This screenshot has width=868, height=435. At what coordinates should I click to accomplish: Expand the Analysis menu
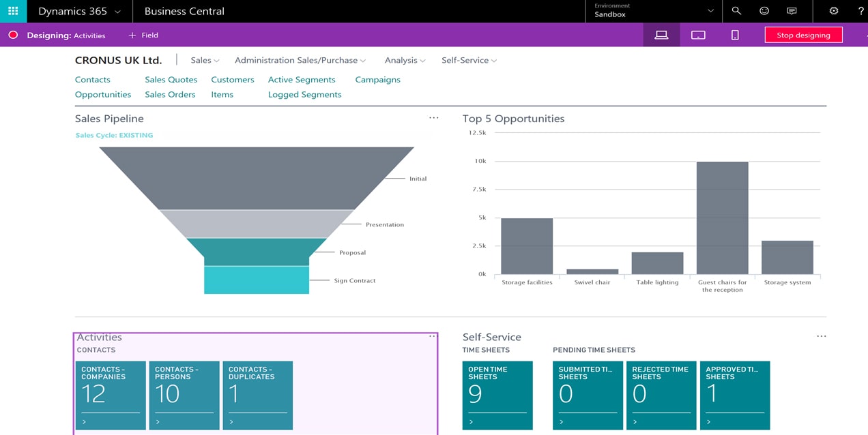[x=405, y=60]
